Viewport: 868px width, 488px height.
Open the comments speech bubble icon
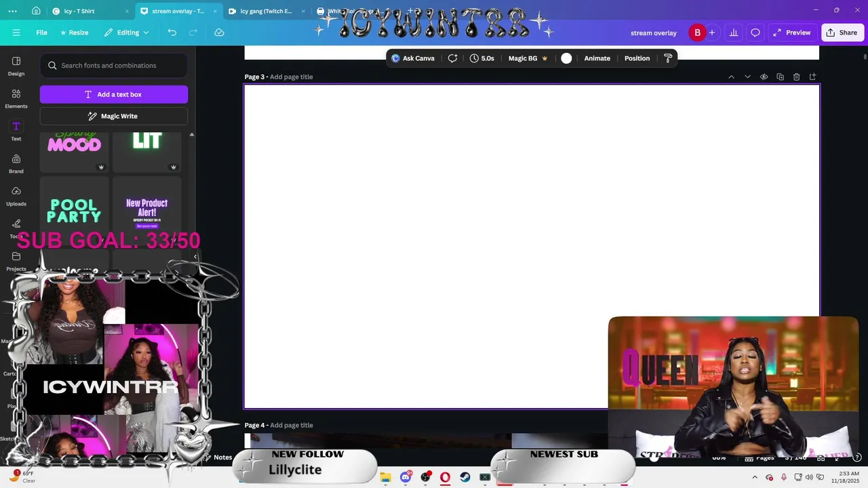click(755, 33)
